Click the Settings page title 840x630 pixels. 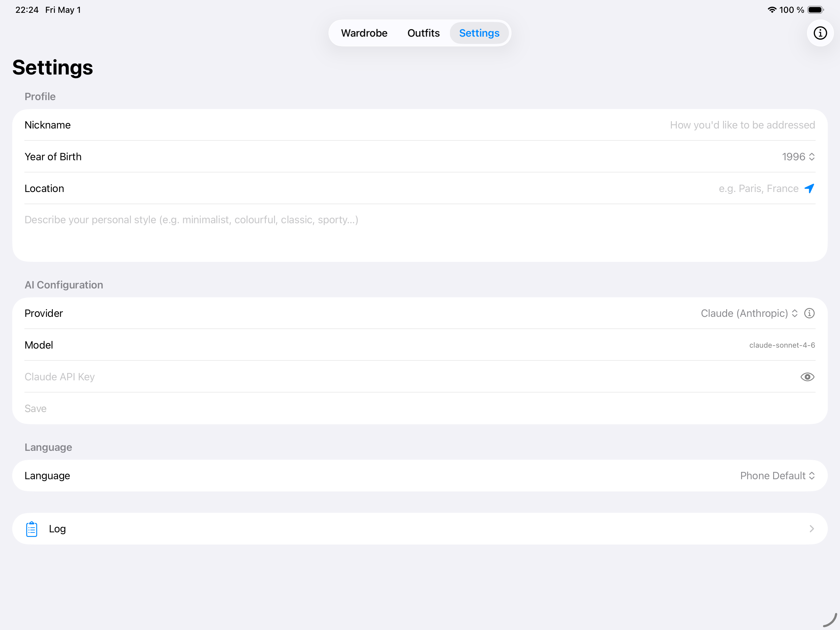(x=52, y=67)
